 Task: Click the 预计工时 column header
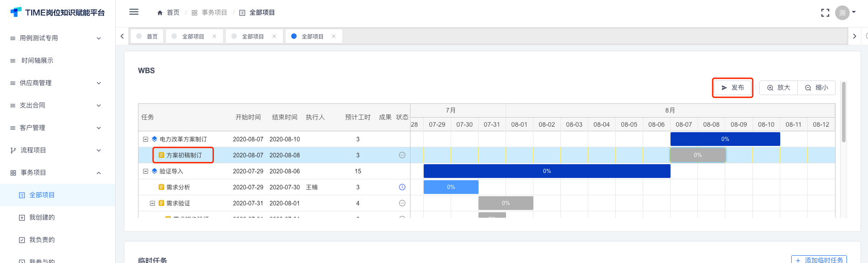(358, 117)
